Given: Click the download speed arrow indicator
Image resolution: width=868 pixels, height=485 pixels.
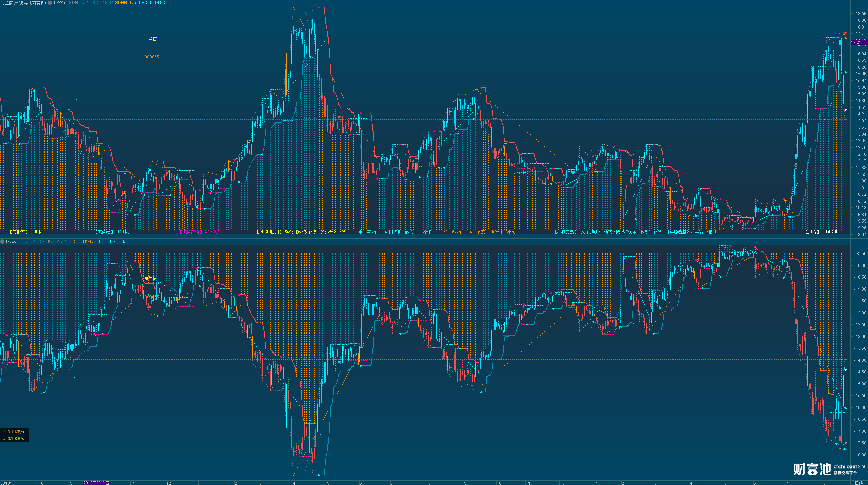Looking at the screenshot, I should pos(4,438).
